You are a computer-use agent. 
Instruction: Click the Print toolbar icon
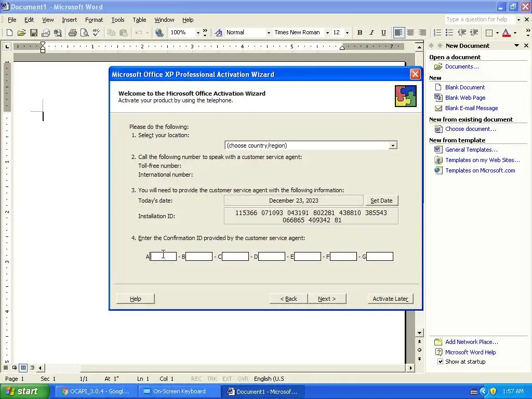pyautogui.click(x=73, y=33)
